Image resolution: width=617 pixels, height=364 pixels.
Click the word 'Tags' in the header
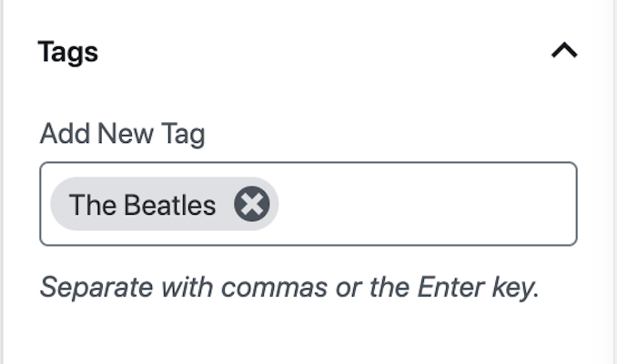(x=67, y=52)
